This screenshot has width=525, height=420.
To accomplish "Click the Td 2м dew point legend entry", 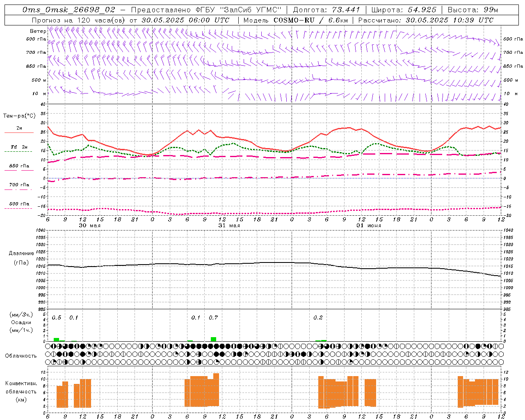I will 19,148.
